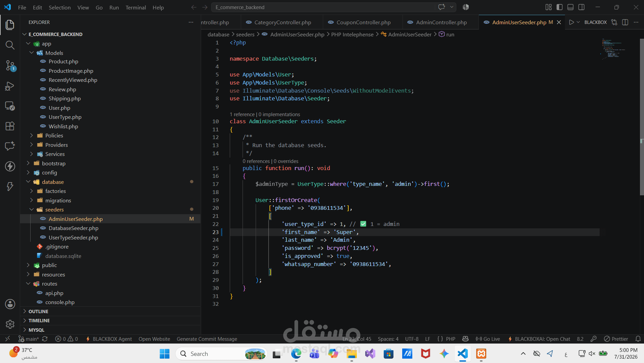Click the Split Editor Right icon
644x363 pixels.
pyautogui.click(x=625, y=22)
